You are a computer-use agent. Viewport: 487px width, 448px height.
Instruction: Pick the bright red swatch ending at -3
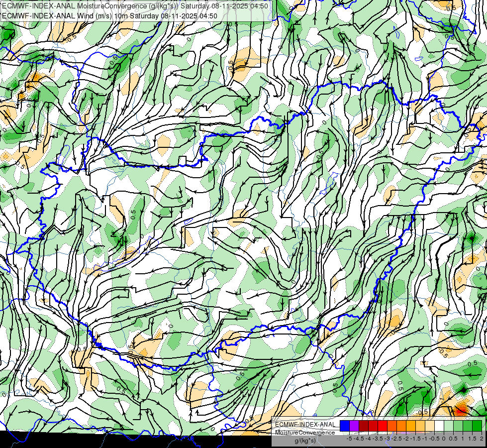(x=383, y=426)
